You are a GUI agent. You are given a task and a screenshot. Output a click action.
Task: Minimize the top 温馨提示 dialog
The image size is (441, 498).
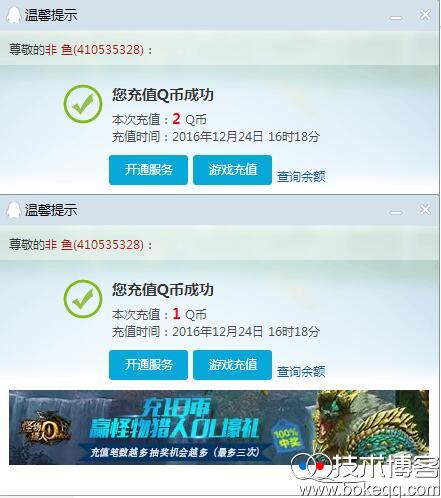click(x=396, y=18)
